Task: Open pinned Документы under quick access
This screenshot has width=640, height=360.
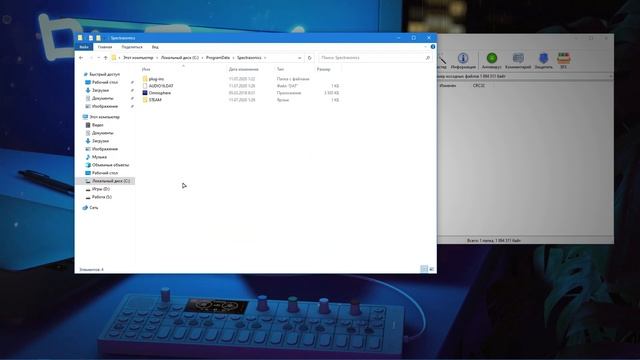Action: [102, 98]
